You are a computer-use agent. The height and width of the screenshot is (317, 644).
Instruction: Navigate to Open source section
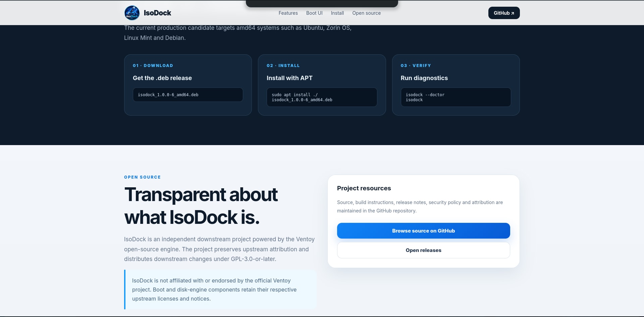366,13
